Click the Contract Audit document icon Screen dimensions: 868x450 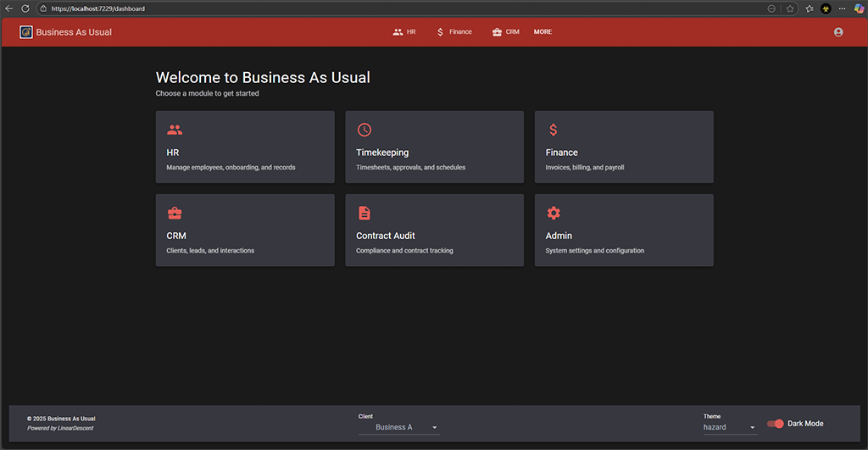pyautogui.click(x=364, y=213)
